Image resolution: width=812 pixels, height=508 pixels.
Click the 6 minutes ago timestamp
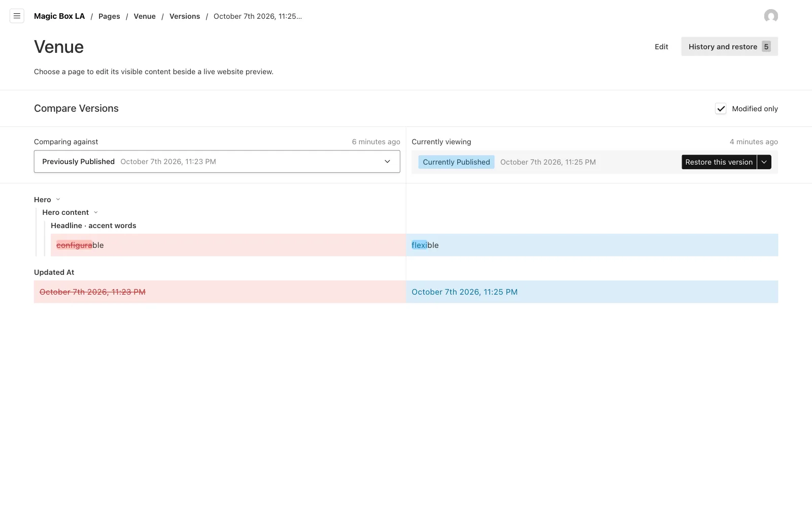(376, 142)
